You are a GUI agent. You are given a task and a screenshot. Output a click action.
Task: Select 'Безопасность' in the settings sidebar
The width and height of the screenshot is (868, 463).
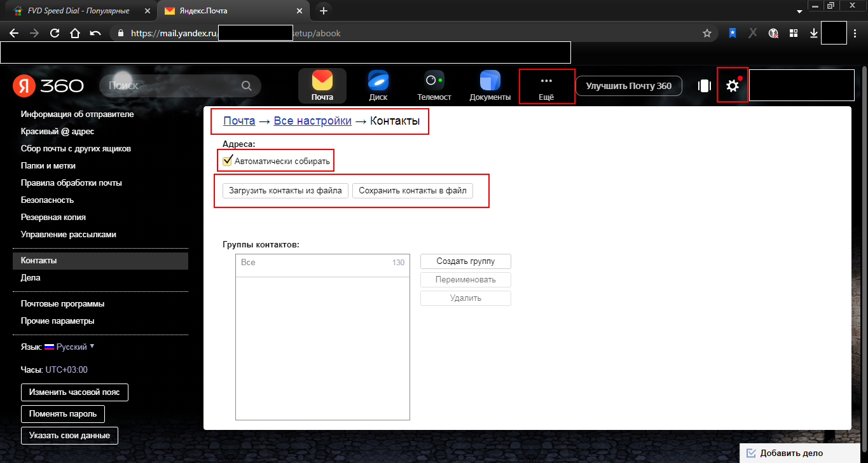47,200
